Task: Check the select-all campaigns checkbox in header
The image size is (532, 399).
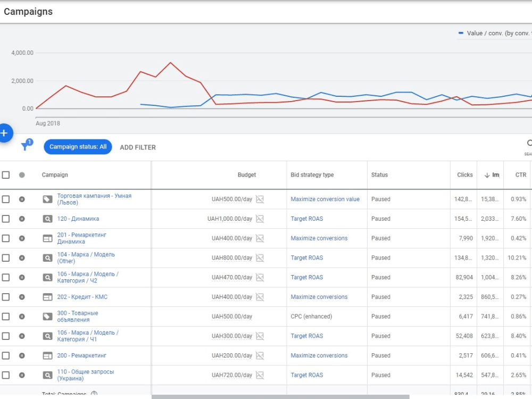Action: tap(6, 175)
